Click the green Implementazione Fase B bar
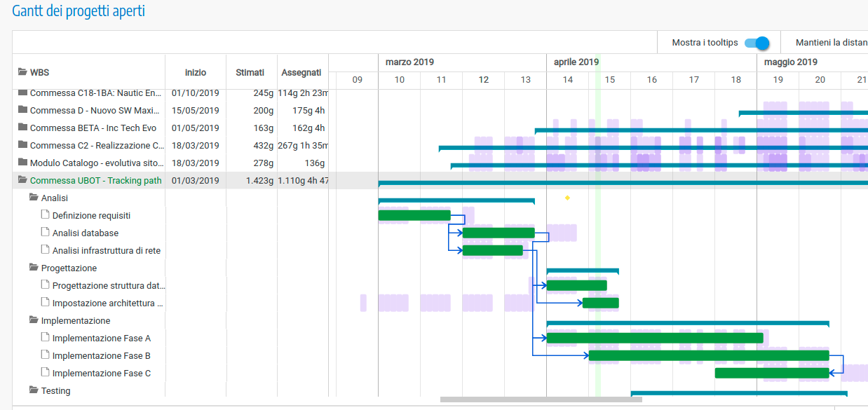868x410 pixels. point(708,355)
